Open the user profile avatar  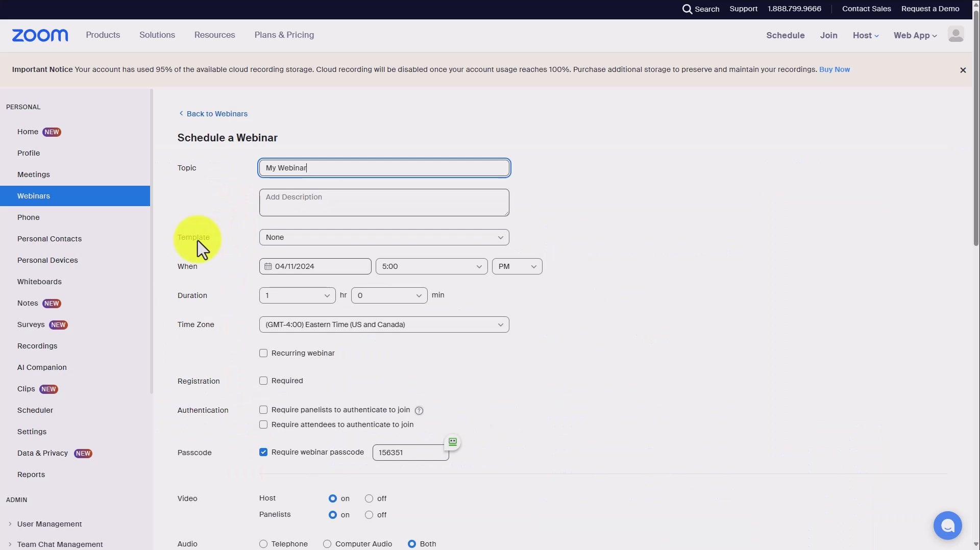(x=955, y=35)
